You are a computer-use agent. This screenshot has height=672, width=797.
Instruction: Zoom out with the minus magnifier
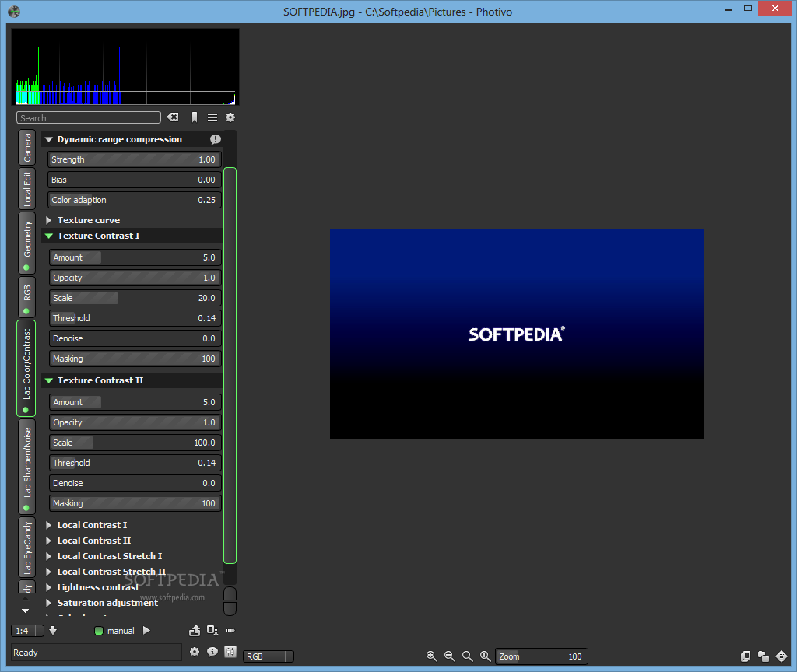[449, 656]
